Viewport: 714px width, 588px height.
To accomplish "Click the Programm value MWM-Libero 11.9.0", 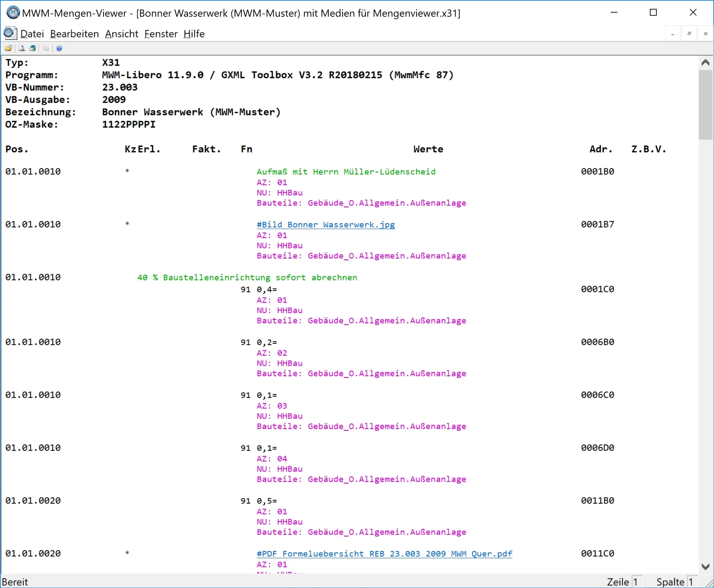I will 153,75.
